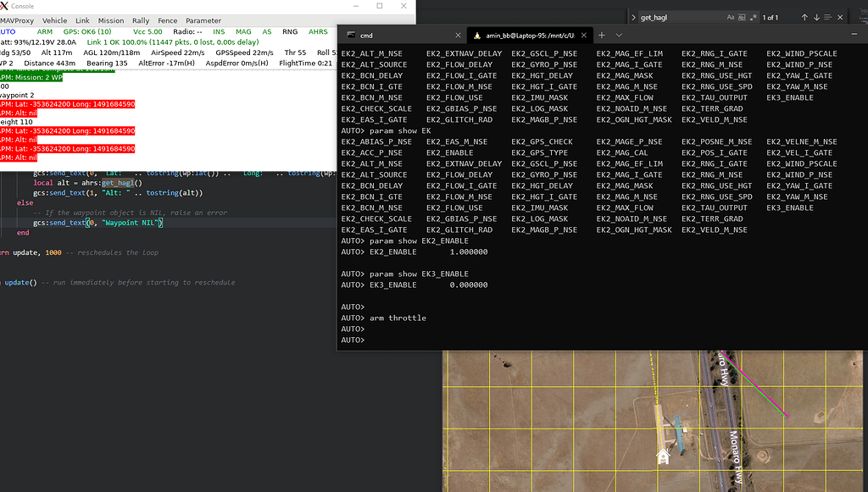
Task: Click the home waypoint marker on the map
Action: click(x=662, y=456)
